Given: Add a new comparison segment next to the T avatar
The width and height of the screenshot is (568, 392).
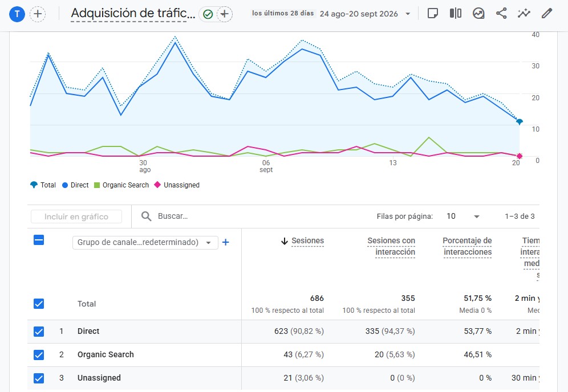Looking at the screenshot, I should [37, 14].
